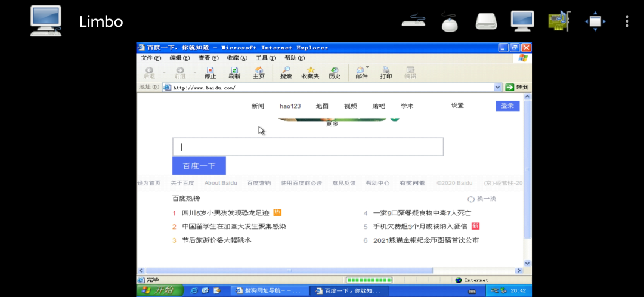Click the 地图 link

click(x=322, y=106)
